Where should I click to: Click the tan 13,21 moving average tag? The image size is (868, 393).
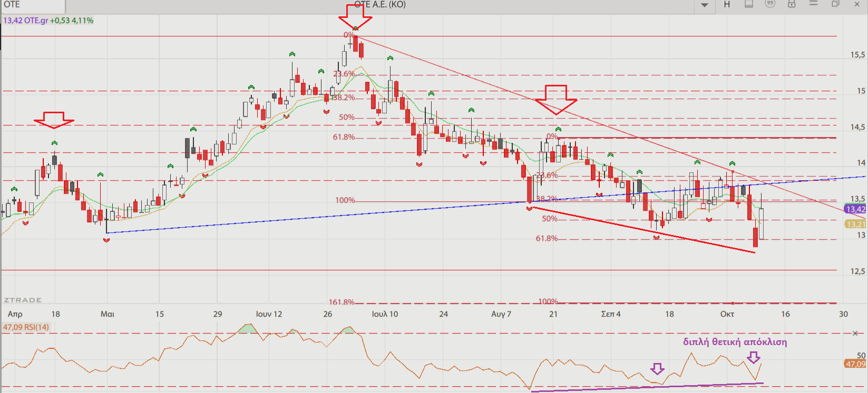click(856, 224)
